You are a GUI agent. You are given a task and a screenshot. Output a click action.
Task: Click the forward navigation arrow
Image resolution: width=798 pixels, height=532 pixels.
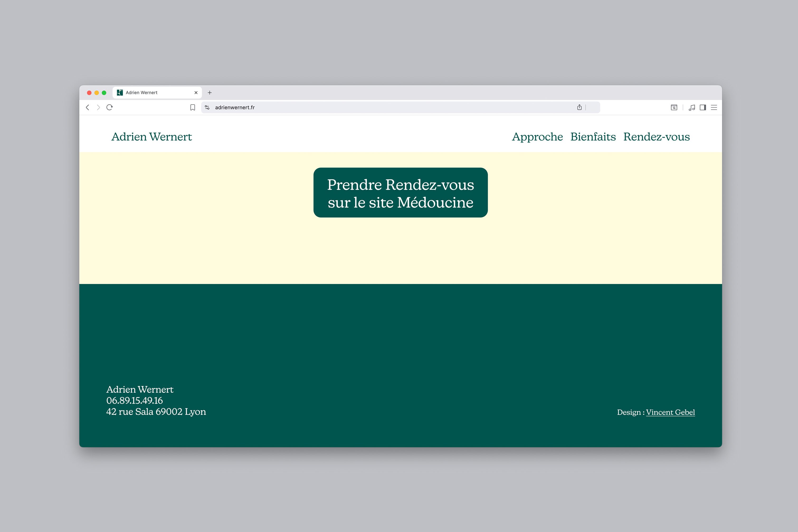click(98, 108)
